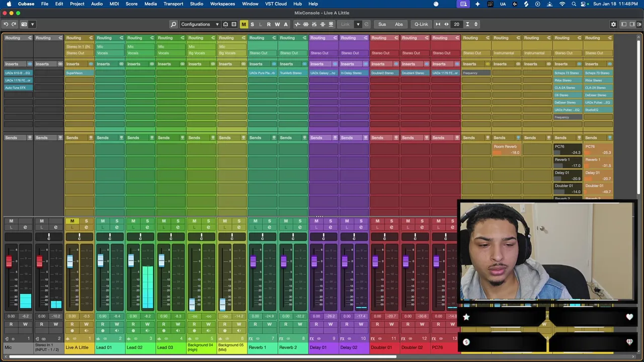644x362 pixels.
Task: Click the Reverb 1 purple fader handle
Action: click(x=253, y=260)
